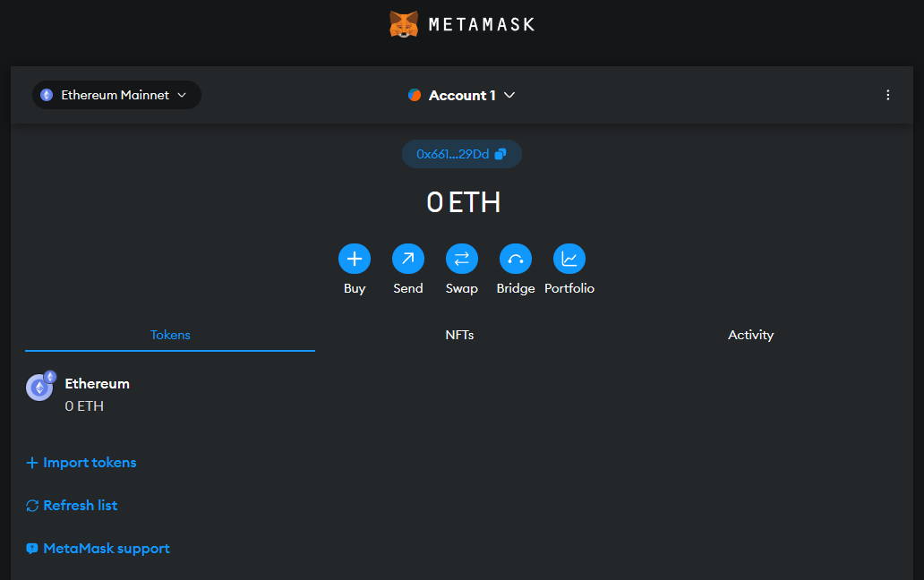This screenshot has width=924, height=580.
Task: Expand the Account 1 dropdown
Action: pos(460,94)
